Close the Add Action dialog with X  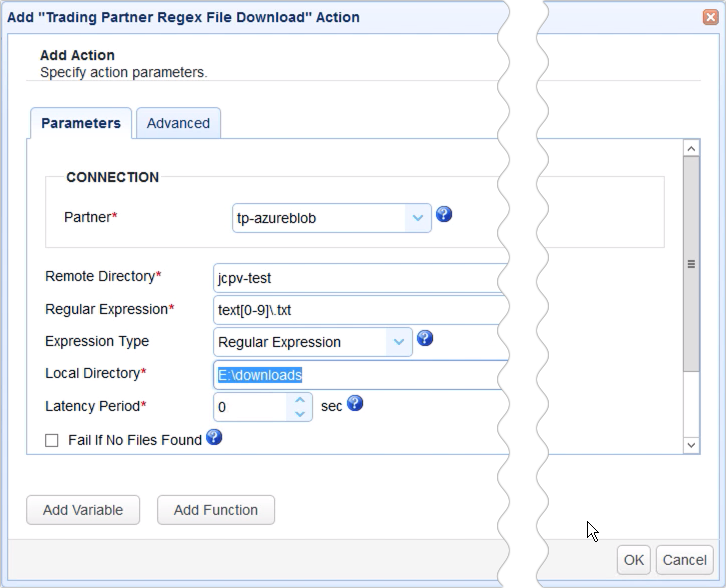pos(710,17)
